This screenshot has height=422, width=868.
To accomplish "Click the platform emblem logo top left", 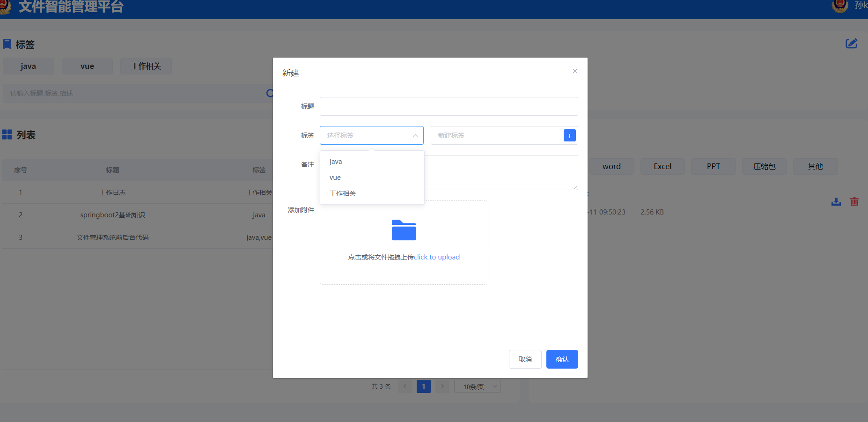I will (x=5, y=7).
